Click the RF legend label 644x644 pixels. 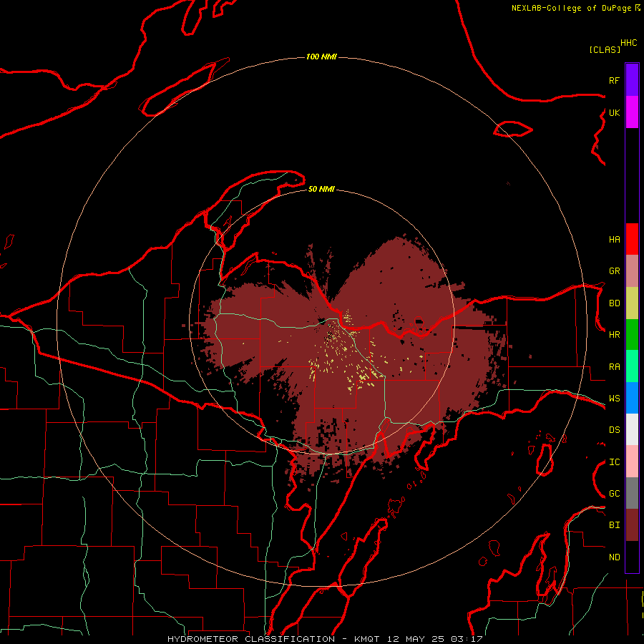pyautogui.click(x=615, y=80)
